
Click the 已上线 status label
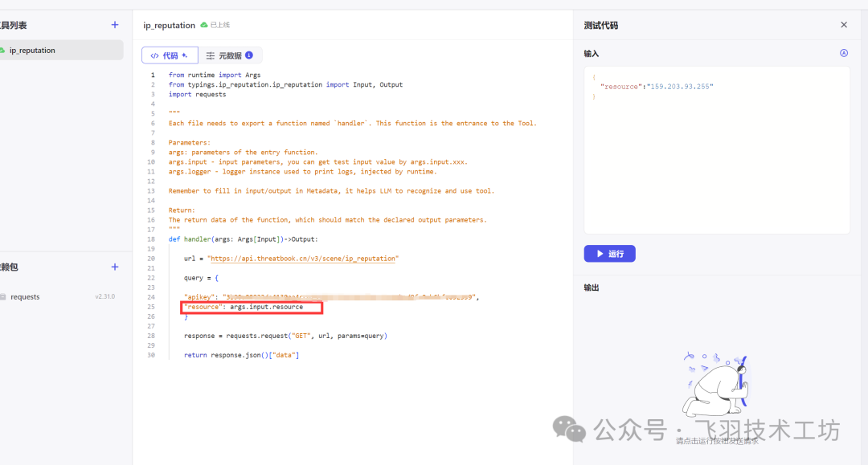[219, 25]
